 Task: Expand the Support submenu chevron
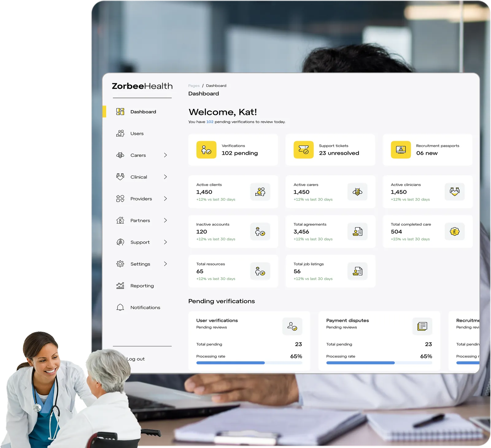(x=165, y=242)
